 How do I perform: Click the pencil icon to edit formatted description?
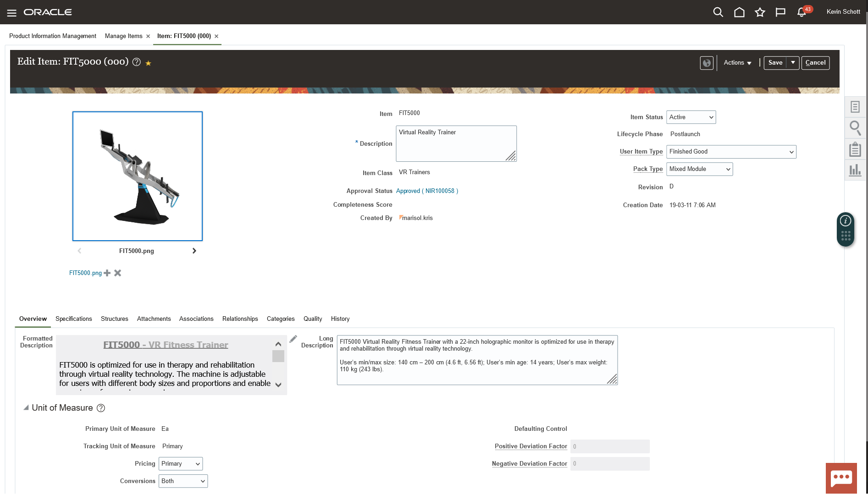(293, 339)
